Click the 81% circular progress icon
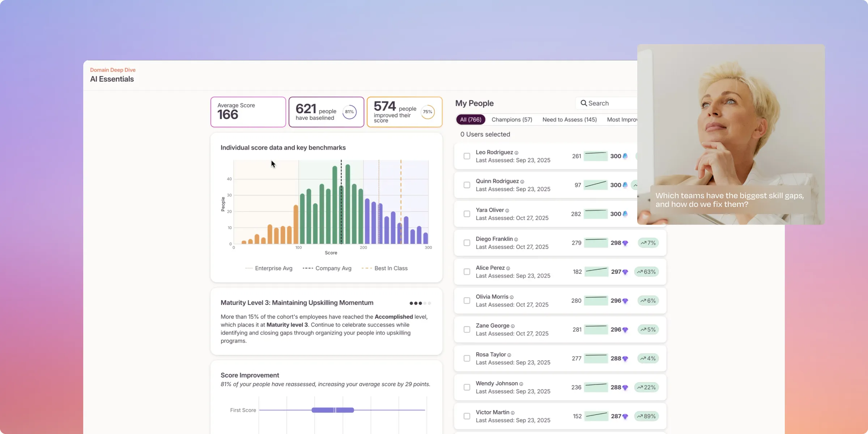868x434 pixels. [349, 112]
